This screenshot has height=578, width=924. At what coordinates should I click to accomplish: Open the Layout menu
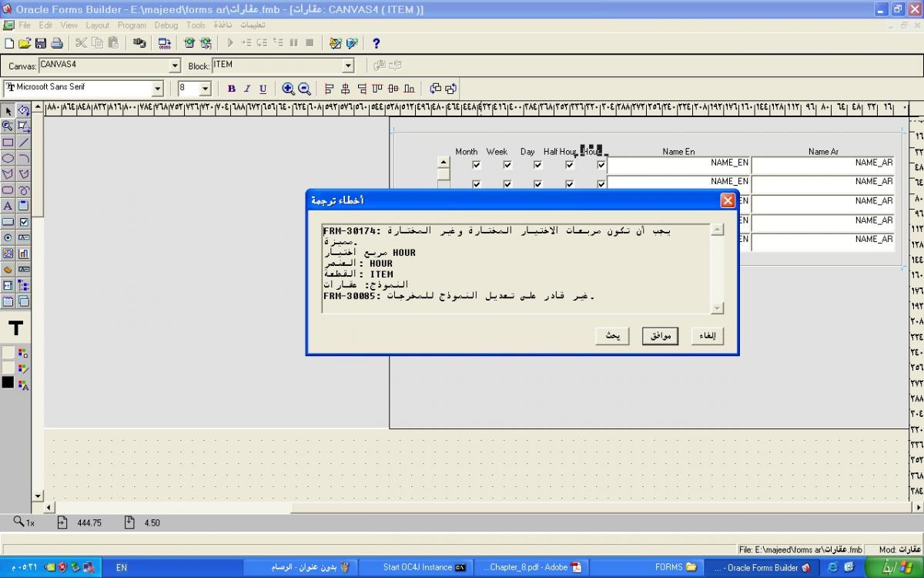97,25
